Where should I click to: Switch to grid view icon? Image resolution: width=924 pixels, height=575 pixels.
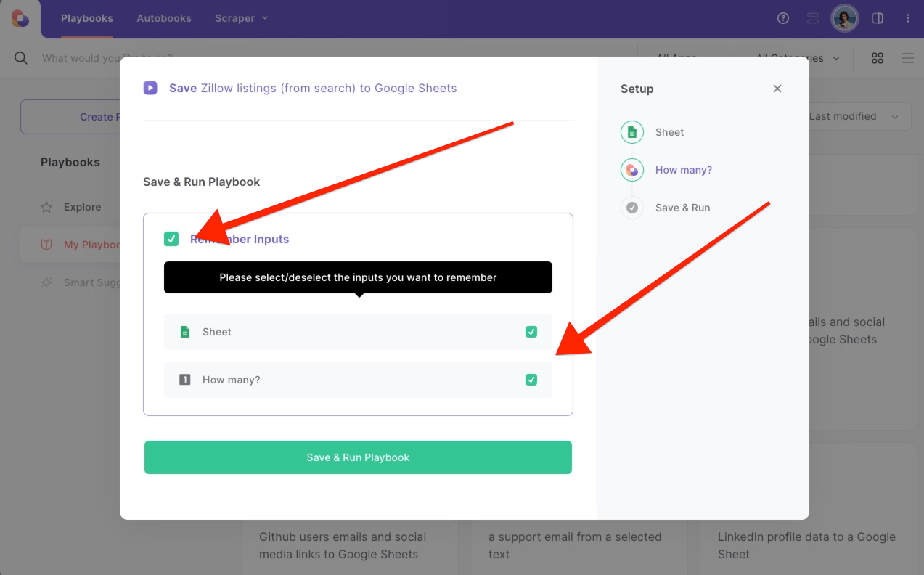pyautogui.click(x=878, y=58)
